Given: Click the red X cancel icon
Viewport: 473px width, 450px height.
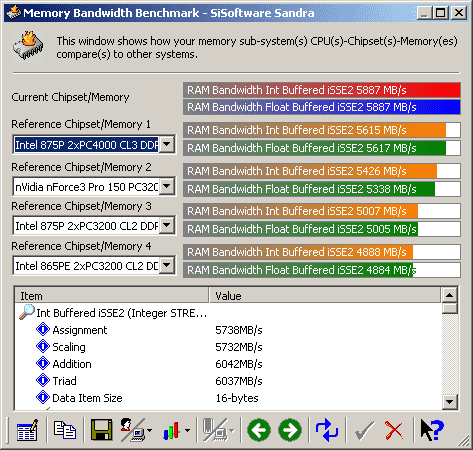Looking at the screenshot, I should [394, 430].
